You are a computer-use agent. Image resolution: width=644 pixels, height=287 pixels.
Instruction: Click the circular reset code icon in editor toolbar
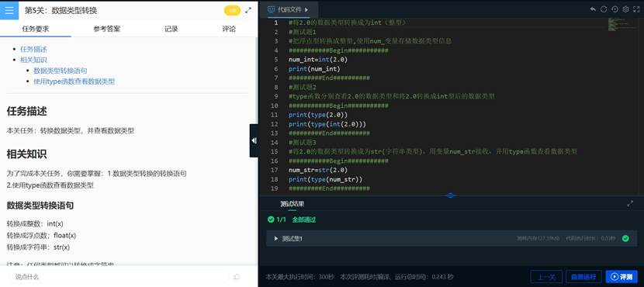coord(604,9)
